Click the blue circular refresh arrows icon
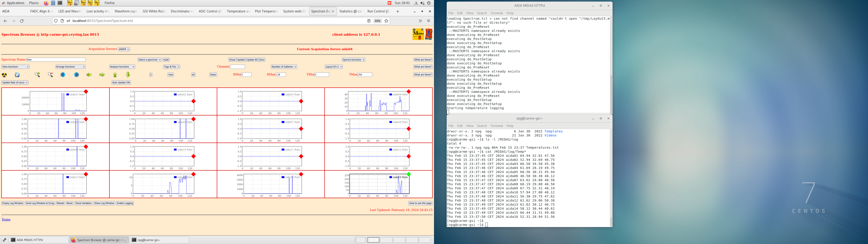 17,75
